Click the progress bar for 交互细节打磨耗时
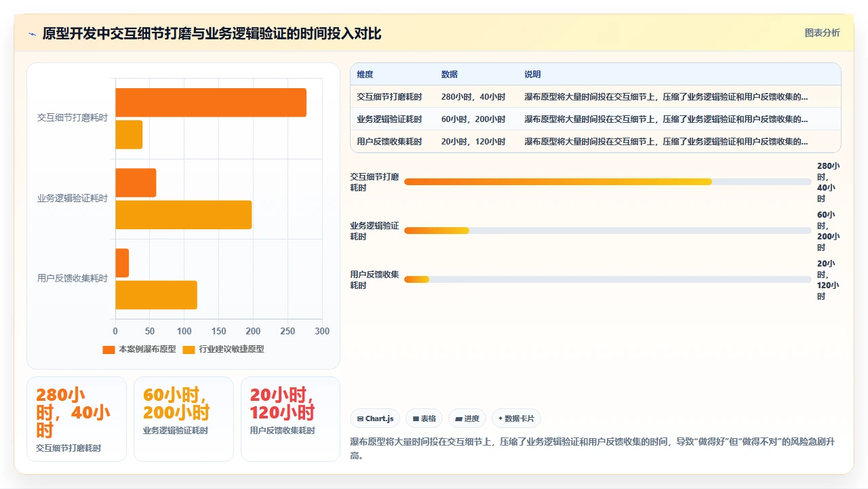Viewport: 868px width, 489px height. coord(608,182)
